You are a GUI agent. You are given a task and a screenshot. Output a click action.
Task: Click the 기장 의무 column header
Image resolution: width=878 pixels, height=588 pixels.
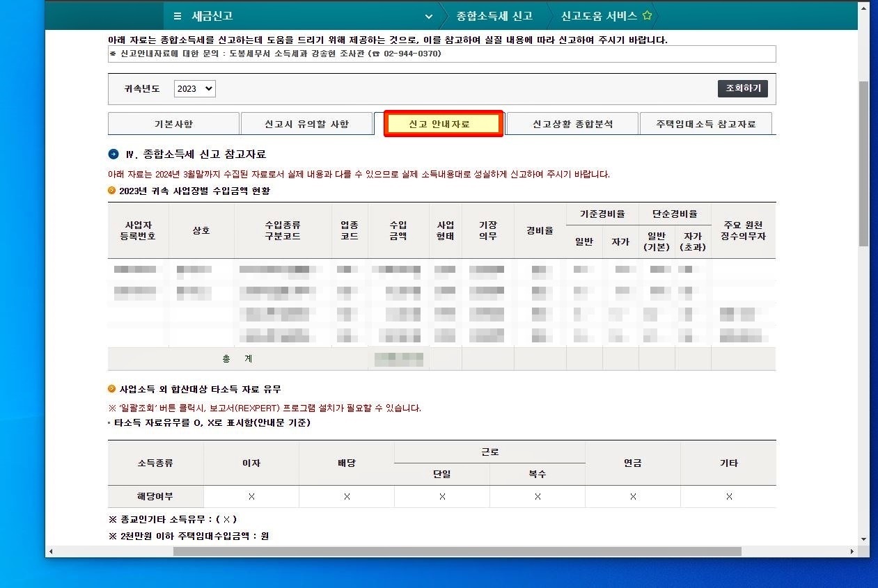click(487, 230)
